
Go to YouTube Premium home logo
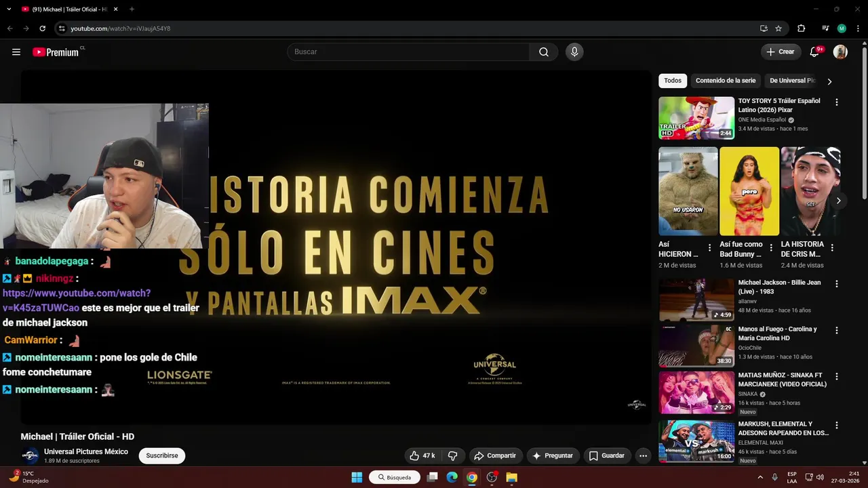tap(56, 52)
